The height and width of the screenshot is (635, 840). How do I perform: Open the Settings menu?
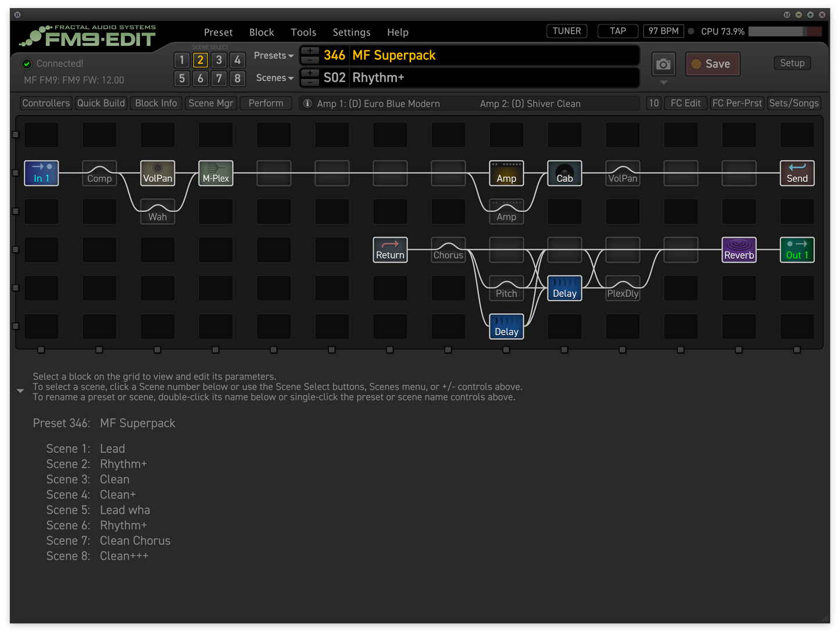coord(352,33)
